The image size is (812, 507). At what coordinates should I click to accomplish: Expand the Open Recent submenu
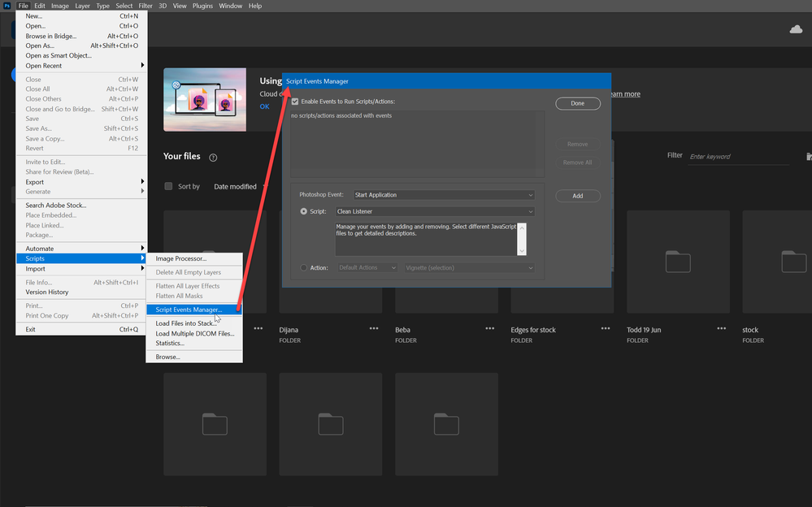pos(81,66)
